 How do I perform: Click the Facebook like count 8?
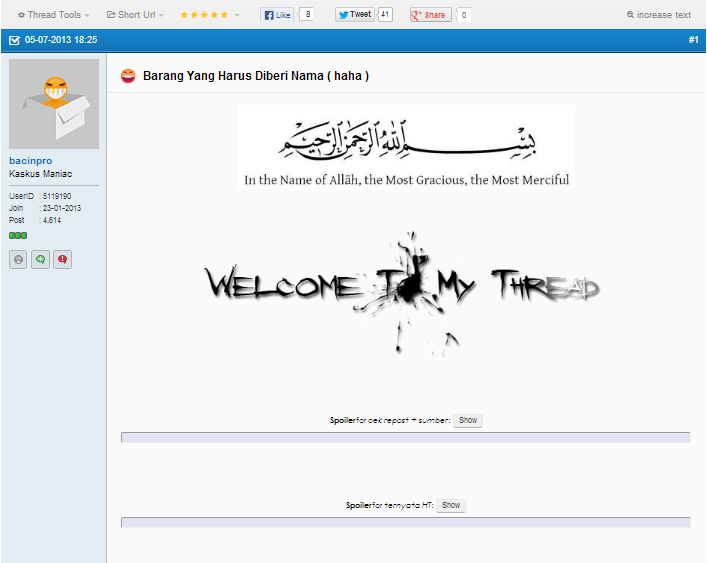(x=308, y=14)
